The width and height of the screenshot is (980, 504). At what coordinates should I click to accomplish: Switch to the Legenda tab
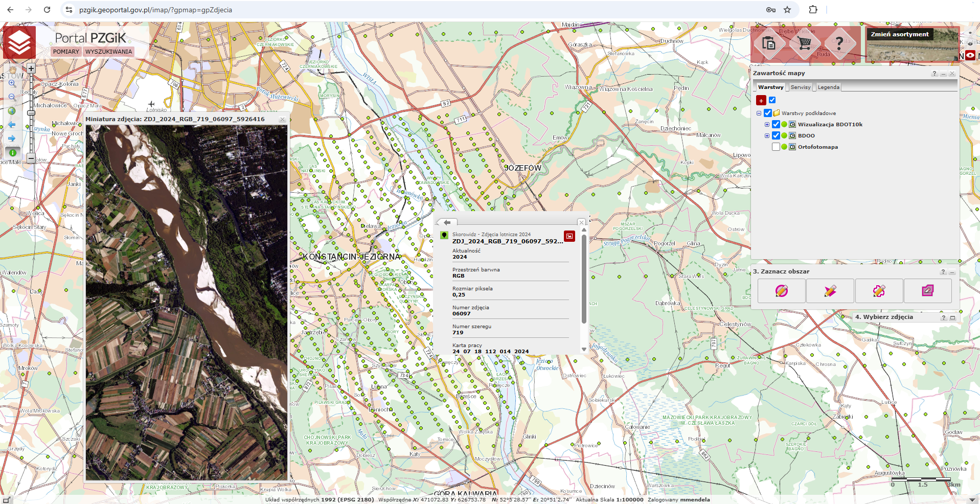(x=828, y=87)
